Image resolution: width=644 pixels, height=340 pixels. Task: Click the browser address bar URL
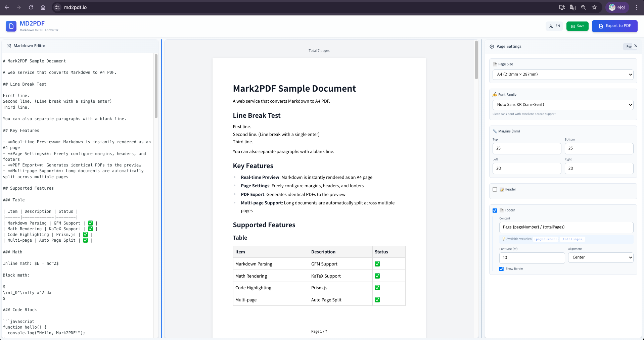click(x=75, y=7)
